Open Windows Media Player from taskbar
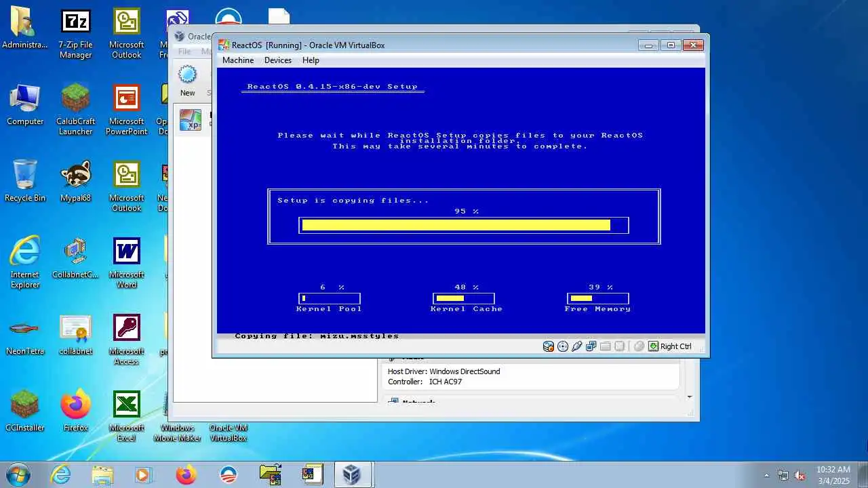The height and width of the screenshot is (488, 868). (x=144, y=474)
